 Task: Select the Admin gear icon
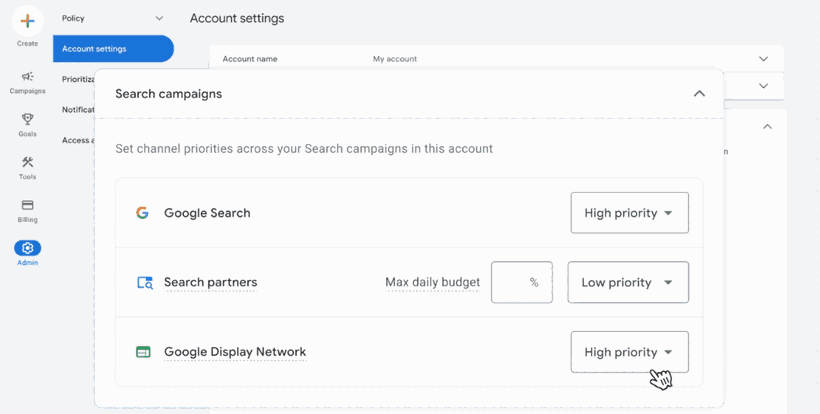27,248
